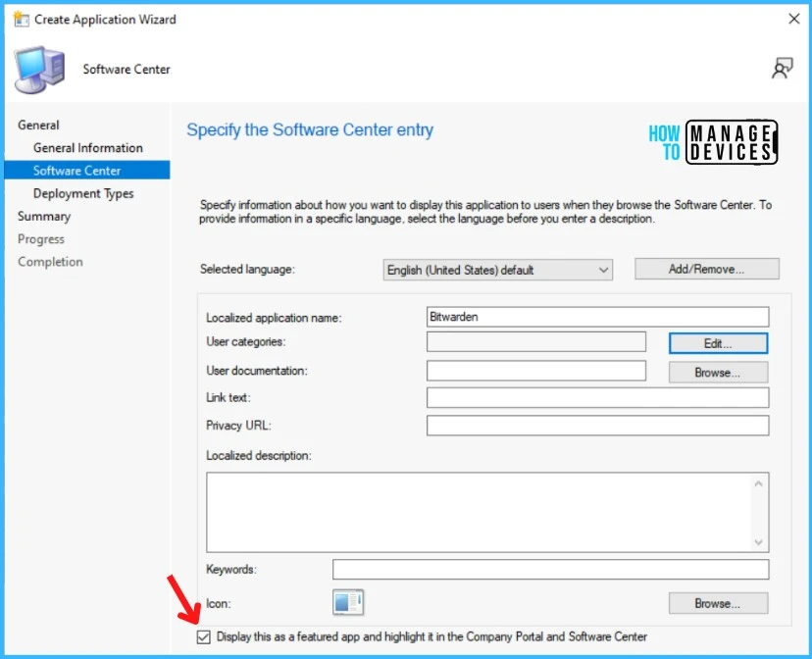Focus the Keywords text box

point(550,570)
